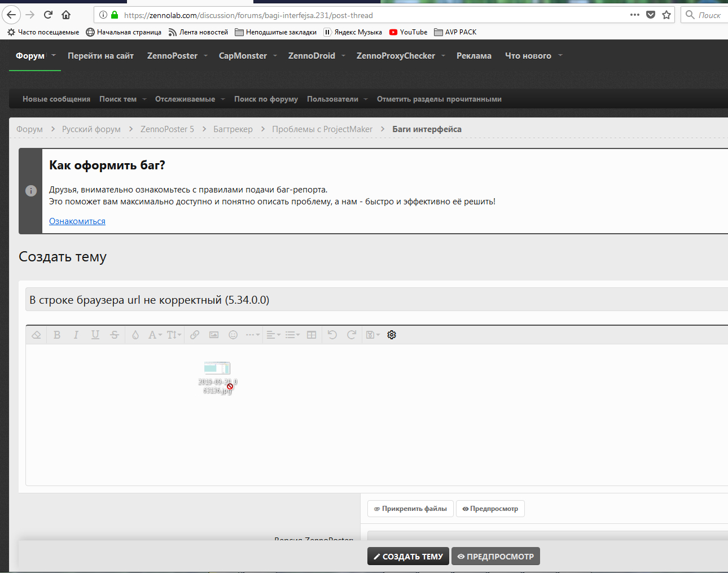Image resolution: width=728 pixels, height=573 pixels.
Task: Select the 'Форум' navigation tab
Action: tap(30, 56)
